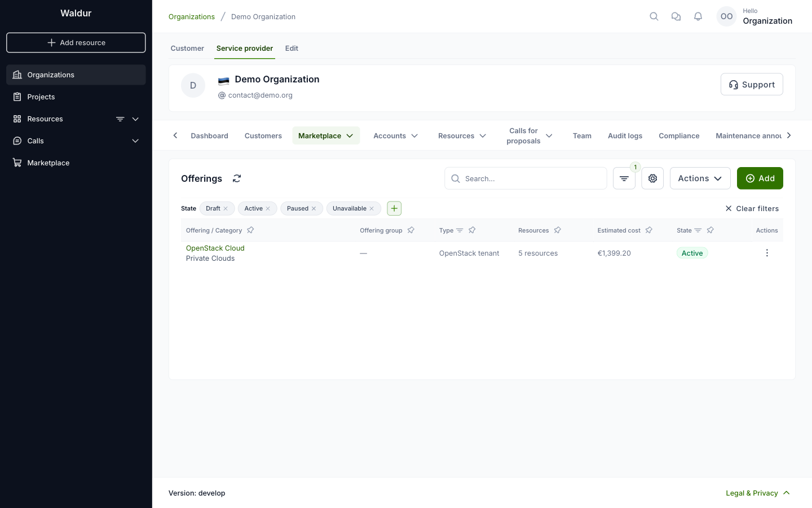Open the table filter button with badge

[x=624, y=178]
